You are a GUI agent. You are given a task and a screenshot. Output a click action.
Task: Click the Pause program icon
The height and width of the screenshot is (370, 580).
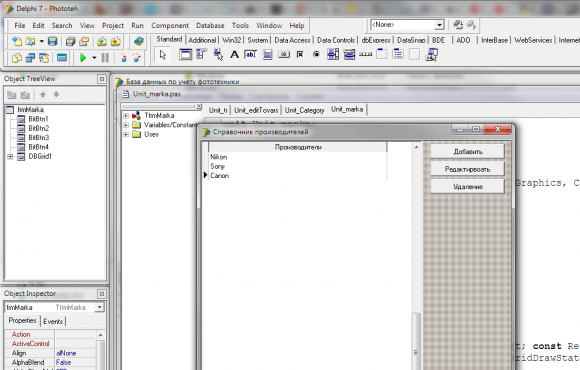[105, 58]
